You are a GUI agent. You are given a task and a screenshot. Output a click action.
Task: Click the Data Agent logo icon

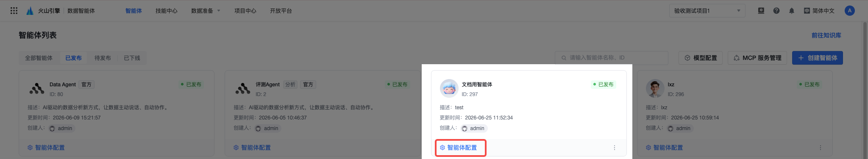pos(37,88)
